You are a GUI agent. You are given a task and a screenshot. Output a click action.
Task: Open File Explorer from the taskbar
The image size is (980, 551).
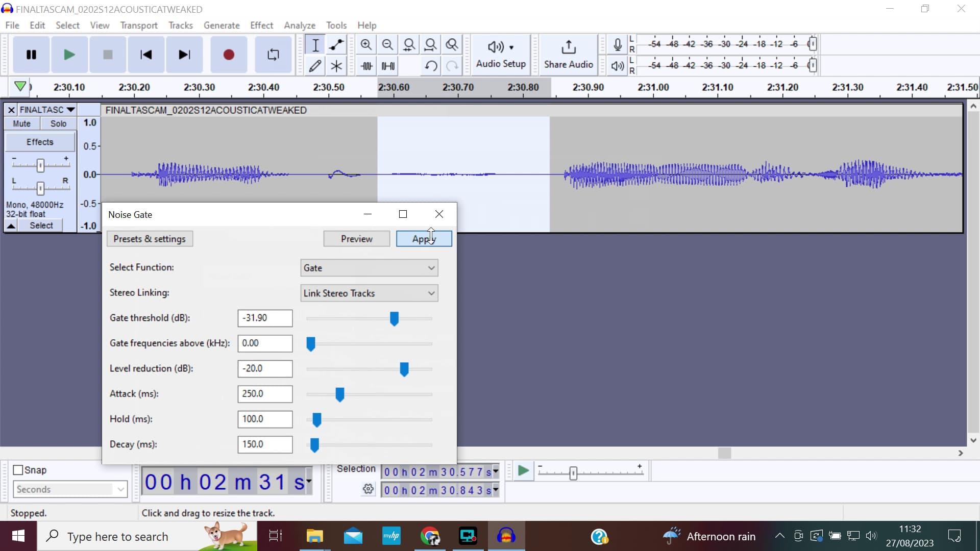[314, 536]
